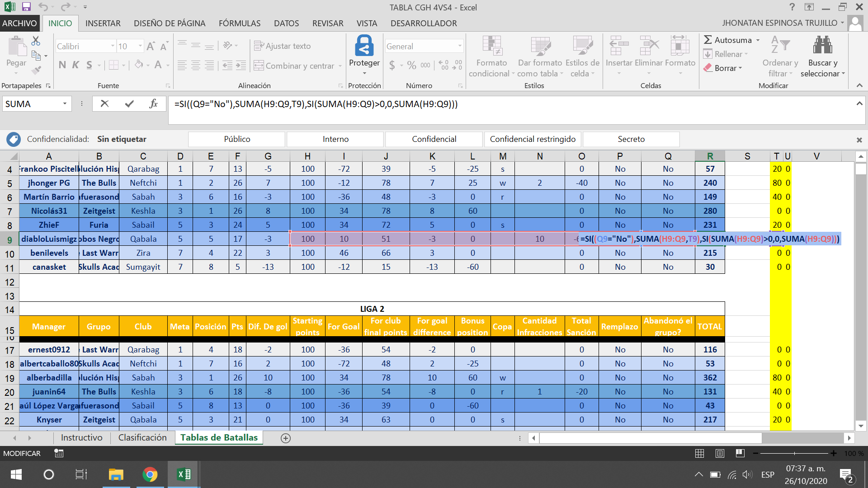The width and height of the screenshot is (868, 488).
Task: Expand the Autosuma dropdown arrow
Action: coord(758,40)
